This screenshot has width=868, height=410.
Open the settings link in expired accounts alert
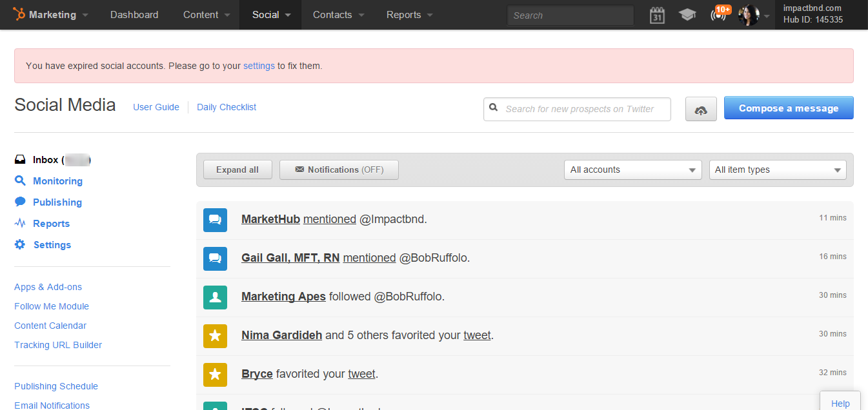tap(259, 66)
